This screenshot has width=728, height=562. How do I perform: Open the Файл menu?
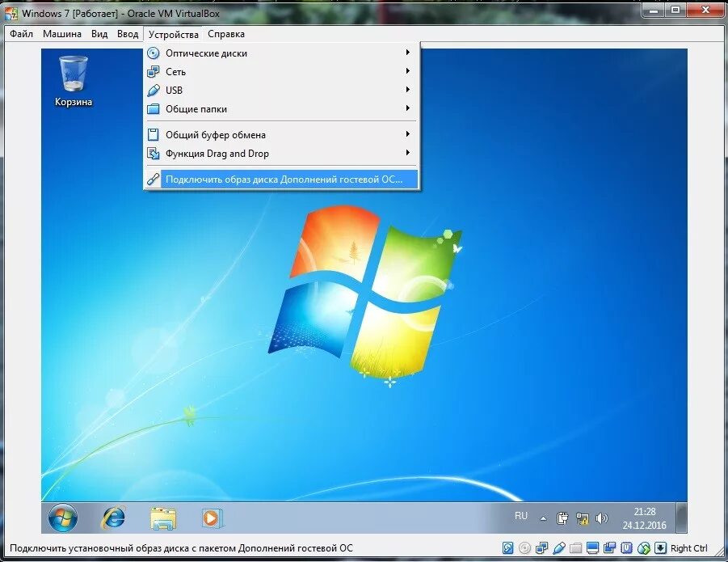point(21,34)
